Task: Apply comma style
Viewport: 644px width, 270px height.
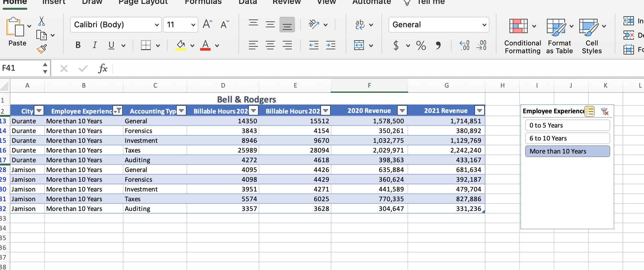Action: point(438,45)
